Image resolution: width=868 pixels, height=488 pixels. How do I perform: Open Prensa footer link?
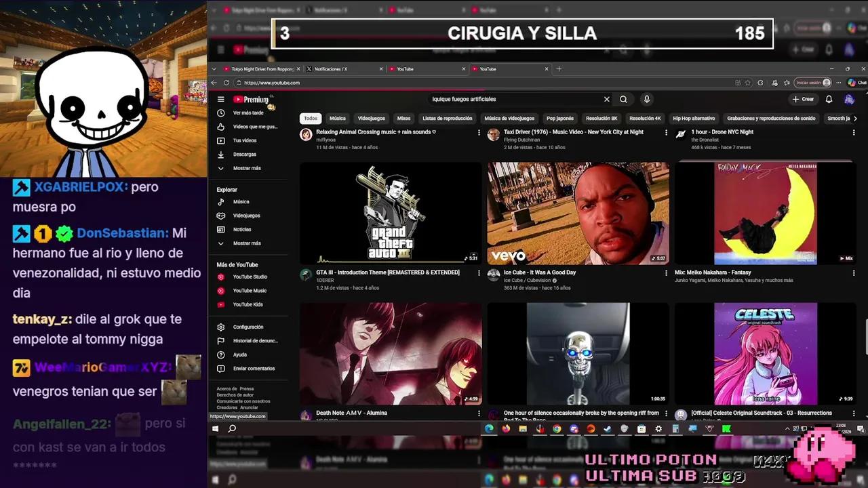point(247,389)
